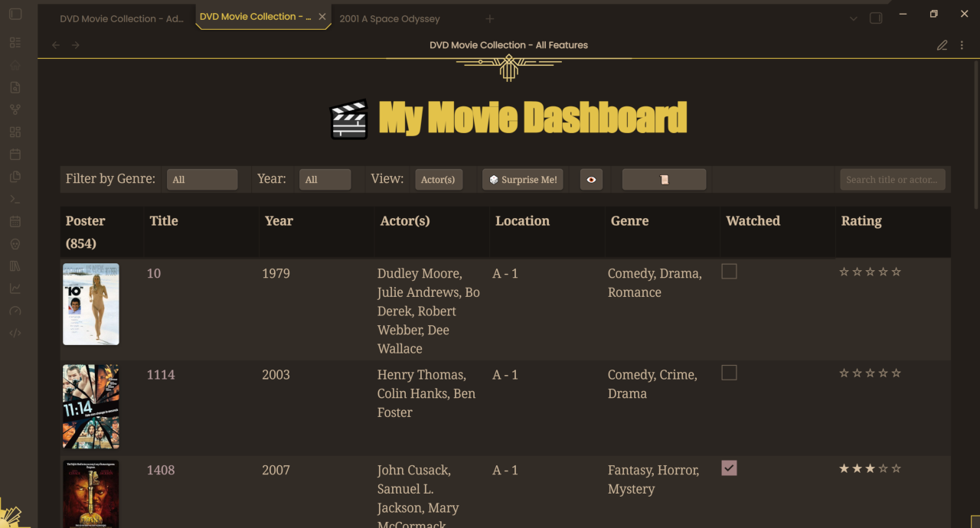Click the skull icon in the sidebar
This screenshot has height=528, width=980.
click(x=15, y=243)
